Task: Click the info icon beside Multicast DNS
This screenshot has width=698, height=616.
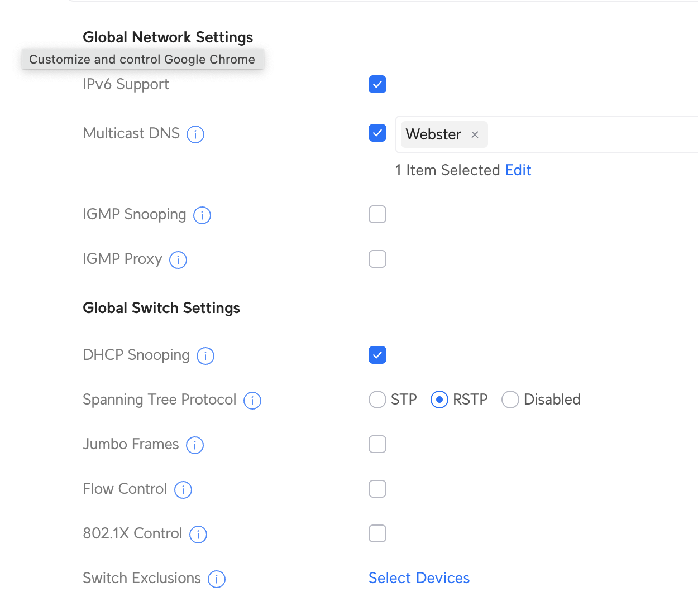Action: click(195, 134)
